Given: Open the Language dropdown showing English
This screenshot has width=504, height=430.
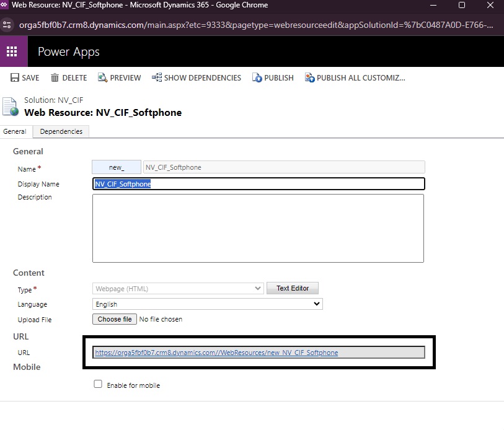Looking at the screenshot, I should pos(207,304).
